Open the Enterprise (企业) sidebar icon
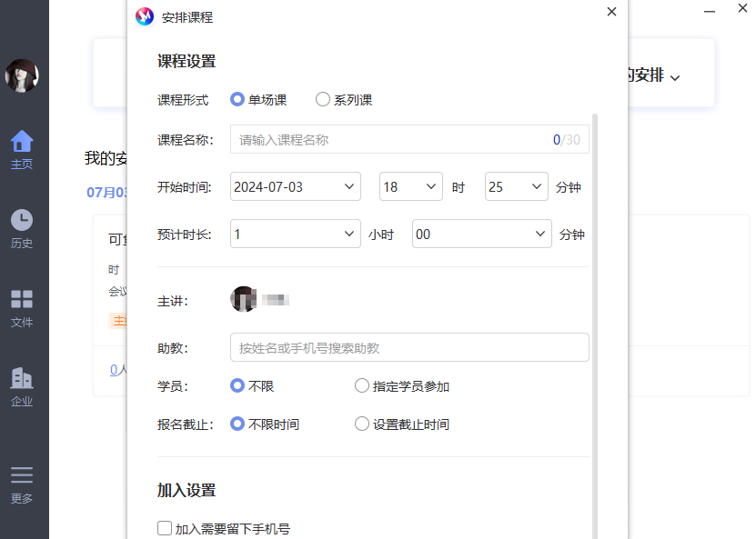This screenshot has height=539, width=756. click(x=22, y=380)
